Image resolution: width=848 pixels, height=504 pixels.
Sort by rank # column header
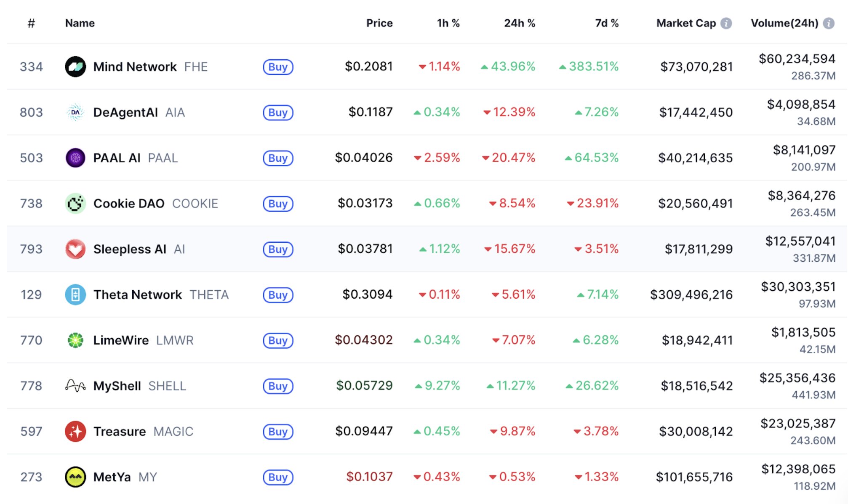tap(31, 23)
